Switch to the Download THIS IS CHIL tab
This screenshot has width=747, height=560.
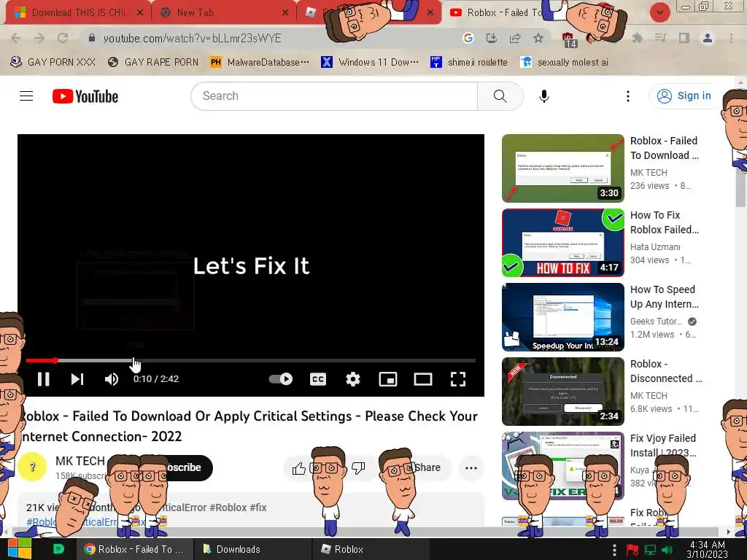(79, 13)
